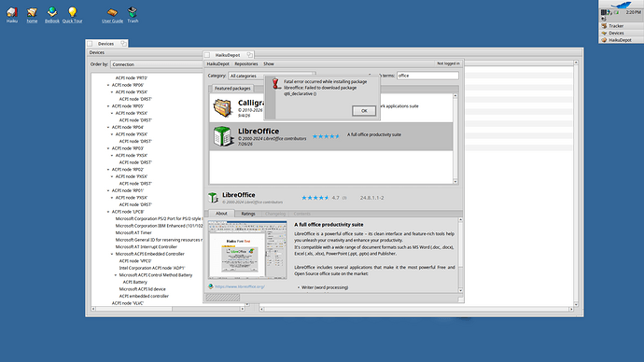Viewport: 644px width, 362px height.
Task: Click the small LibreOffice icon in details header
Action: point(213,198)
